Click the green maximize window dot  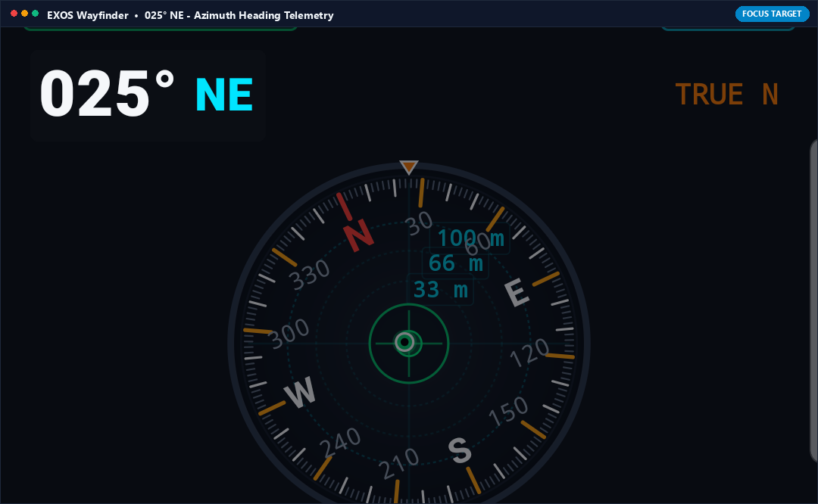[x=35, y=14]
